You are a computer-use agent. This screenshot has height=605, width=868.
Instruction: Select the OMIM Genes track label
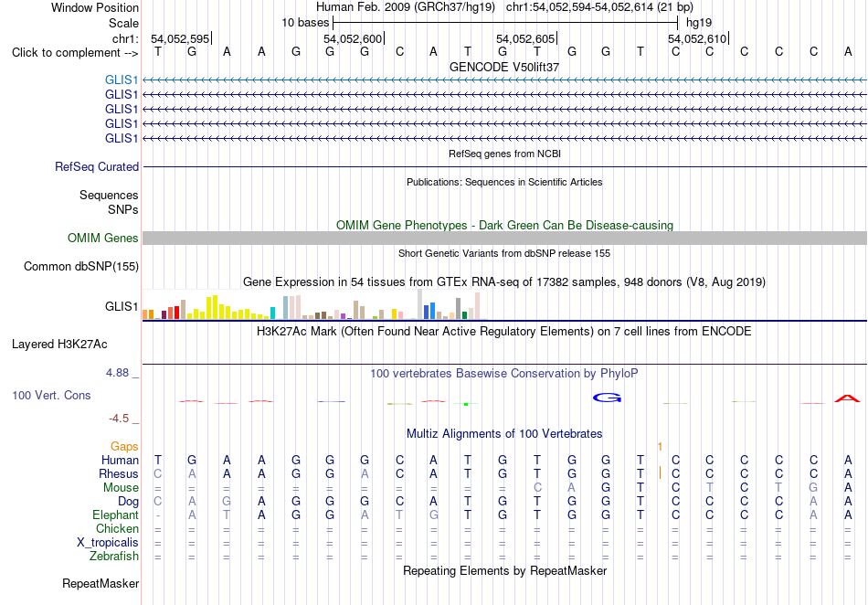[x=103, y=238]
